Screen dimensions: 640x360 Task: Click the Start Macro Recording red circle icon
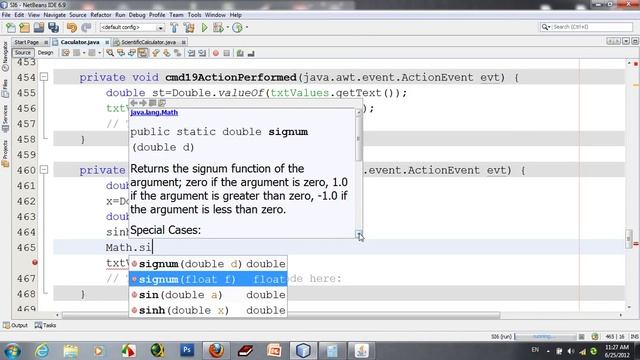[x=216, y=53]
